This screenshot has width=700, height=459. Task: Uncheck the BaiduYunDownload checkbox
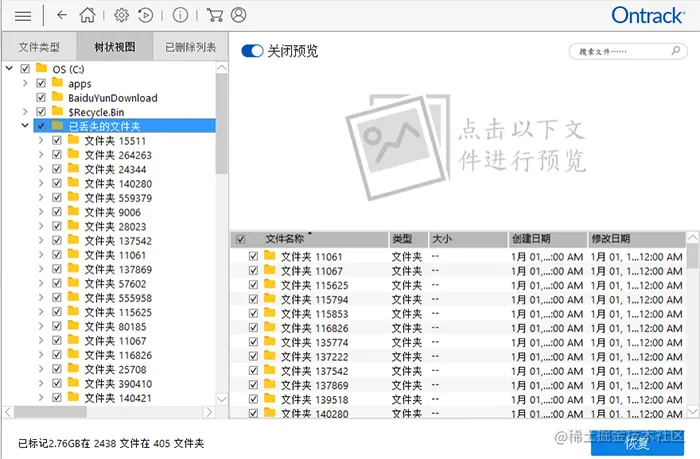(x=41, y=97)
